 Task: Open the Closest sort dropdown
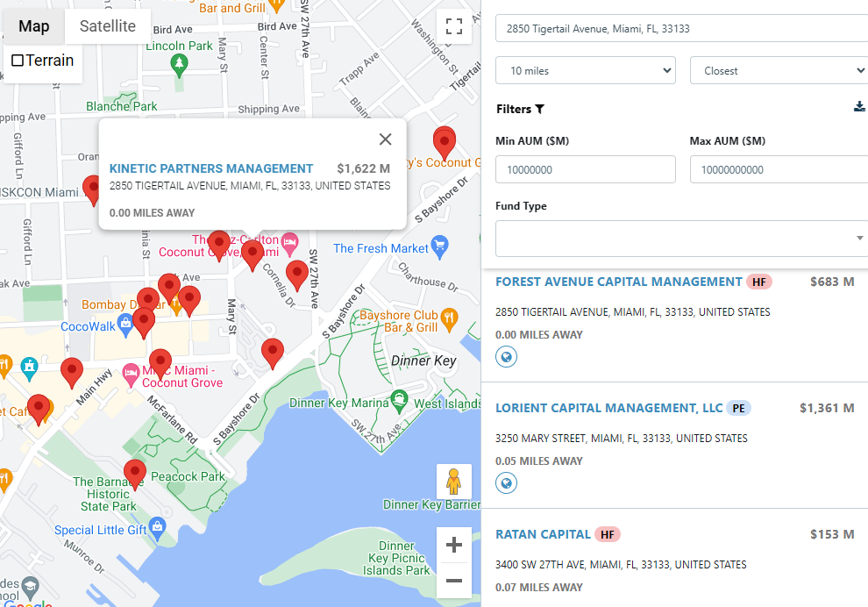click(779, 71)
